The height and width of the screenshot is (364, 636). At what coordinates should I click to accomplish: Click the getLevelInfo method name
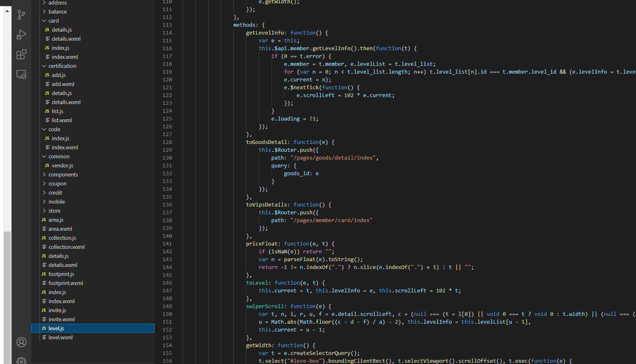265,33
